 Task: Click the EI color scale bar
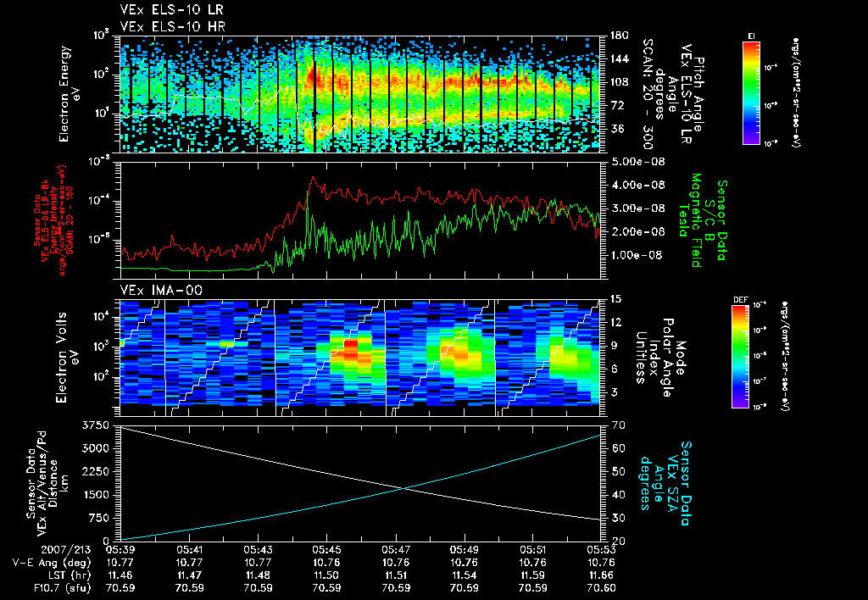tap(751, 92)
